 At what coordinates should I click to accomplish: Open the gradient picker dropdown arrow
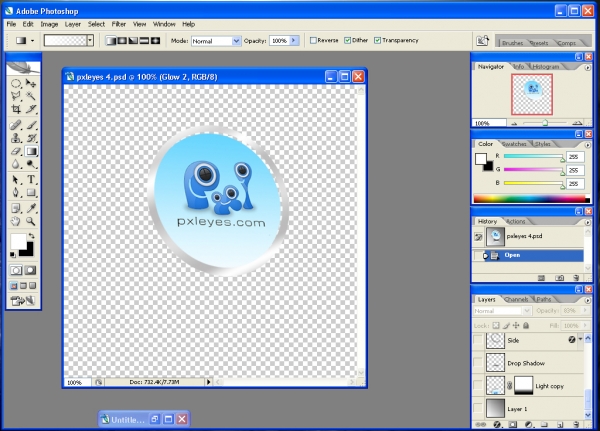[x=90, y=41]
